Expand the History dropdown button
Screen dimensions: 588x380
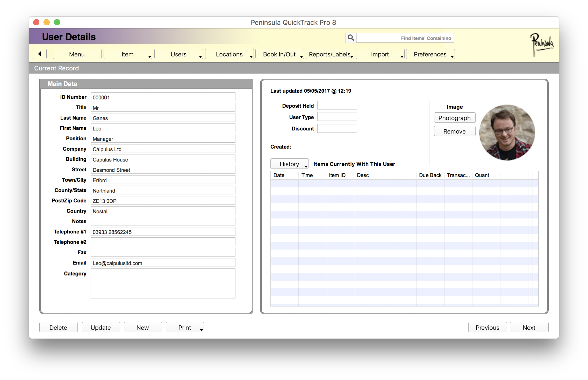tap(290, 164)
